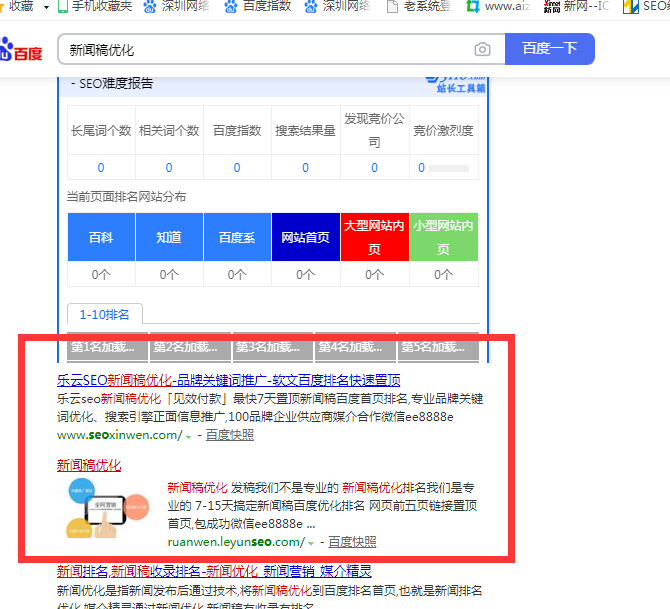
Task: Click the 第3名加载 tab
Action: pyautogui.click(x=273, y=347)
